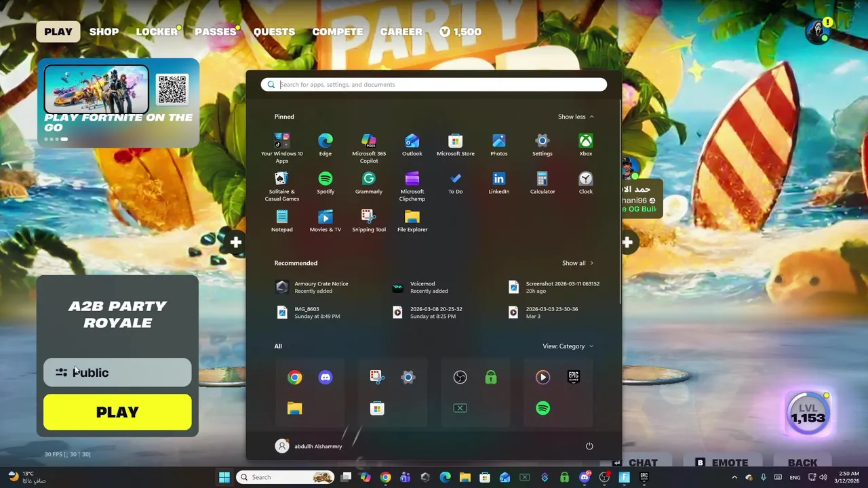Open Movies & TV app
This screenshot has height=488, width=868.
tap(325, 221)
